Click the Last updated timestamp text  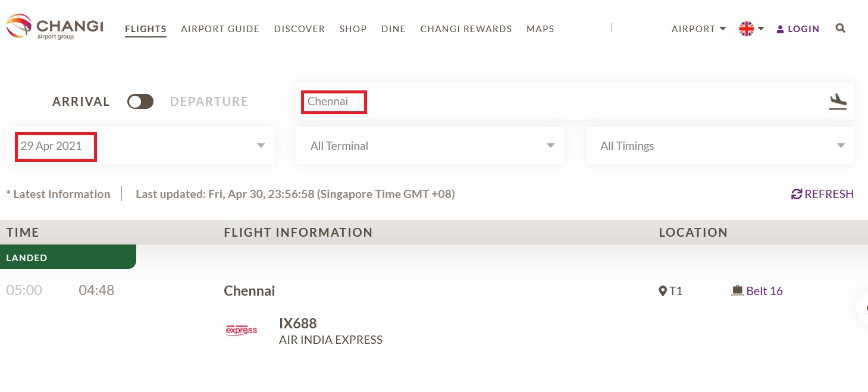click(x=295, y=194)
